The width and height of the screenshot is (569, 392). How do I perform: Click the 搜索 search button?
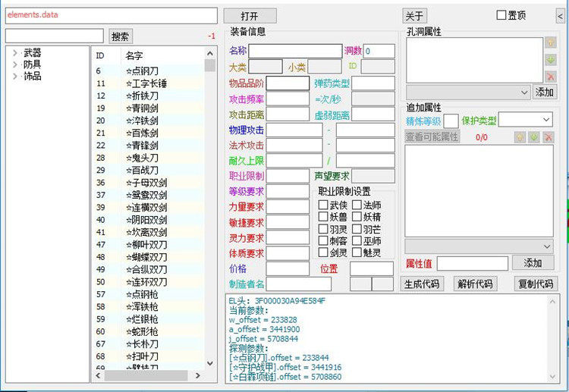(121, 36)
